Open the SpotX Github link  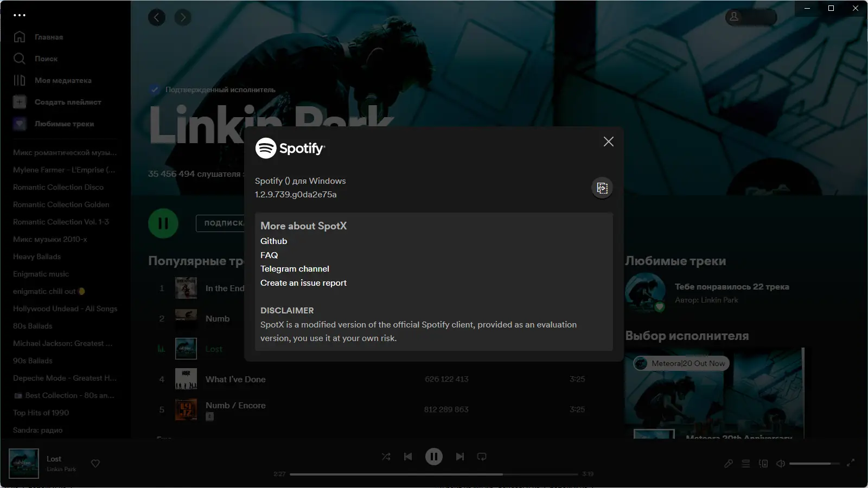274,241
